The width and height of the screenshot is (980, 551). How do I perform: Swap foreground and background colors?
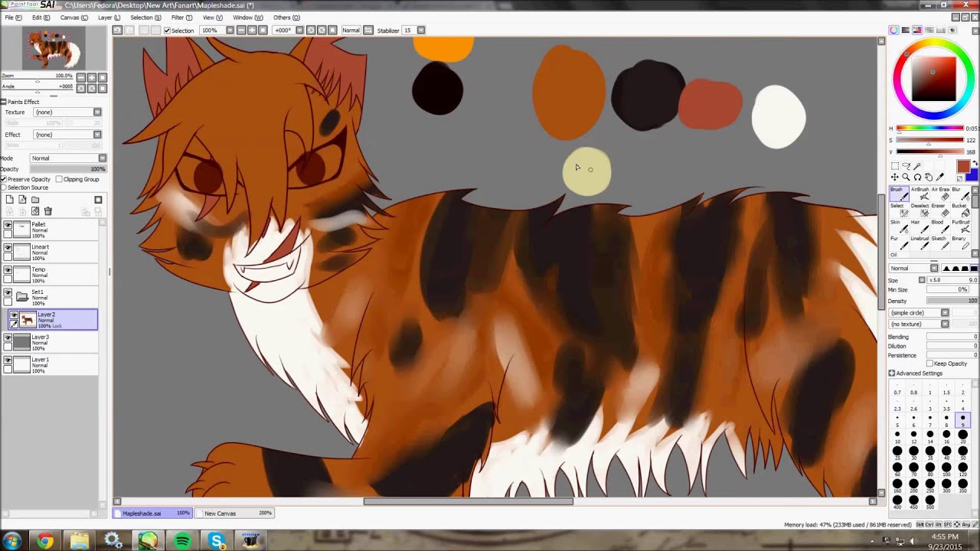[975, 163]
